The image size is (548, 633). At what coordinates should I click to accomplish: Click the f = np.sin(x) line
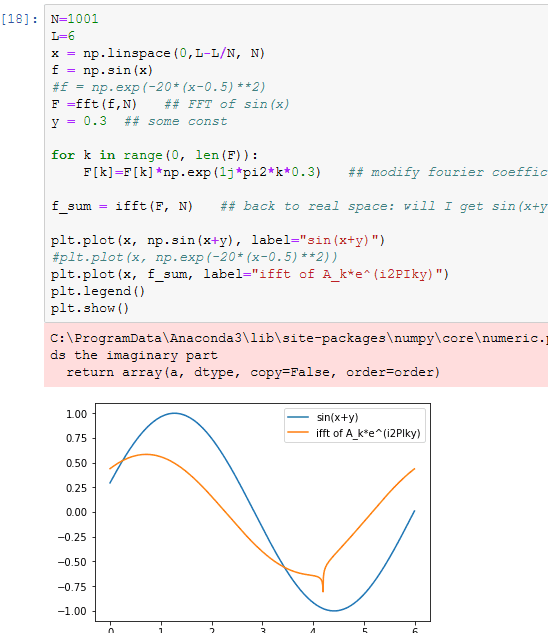point(102,70)
